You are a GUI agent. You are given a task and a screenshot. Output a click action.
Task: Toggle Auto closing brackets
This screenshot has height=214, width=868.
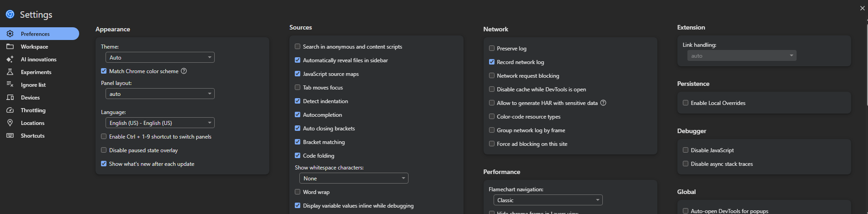(298, 128)
